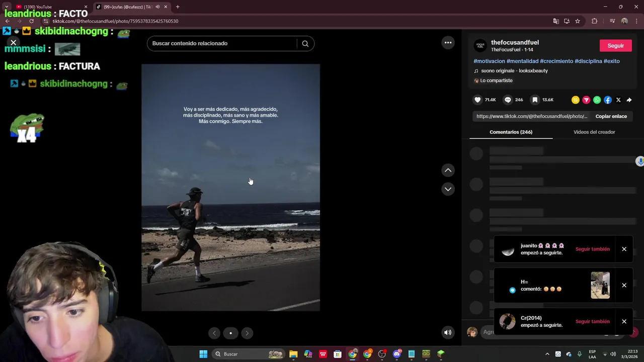This screenshot has height=362, width=644.
Task: Open the three-dot more options menu
Action: point(448,43)
